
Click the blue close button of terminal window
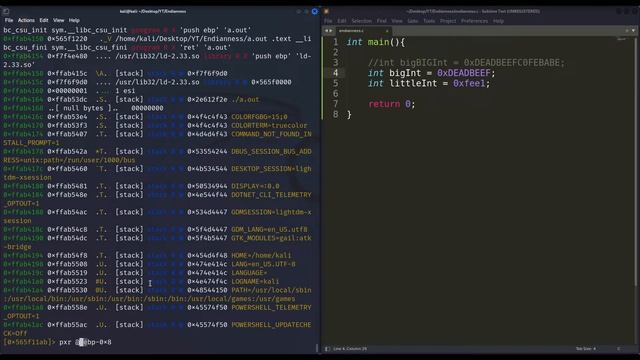(x=315, y=11)
